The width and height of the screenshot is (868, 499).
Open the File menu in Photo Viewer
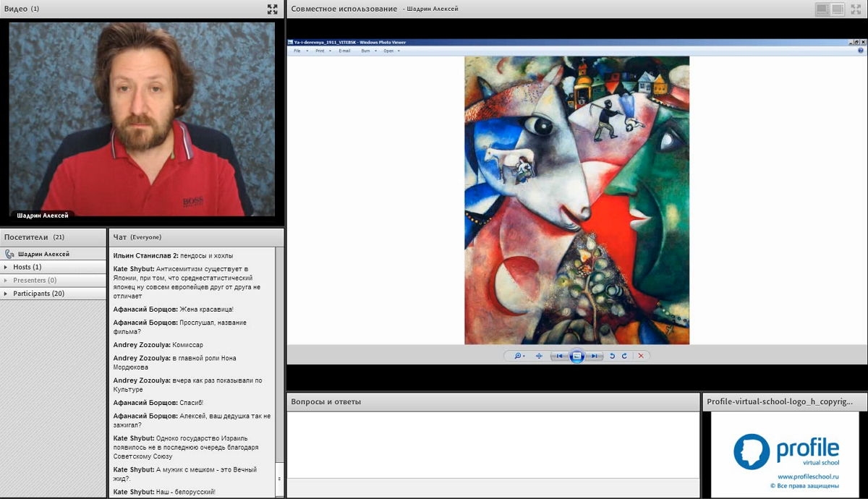coord(299,51)
